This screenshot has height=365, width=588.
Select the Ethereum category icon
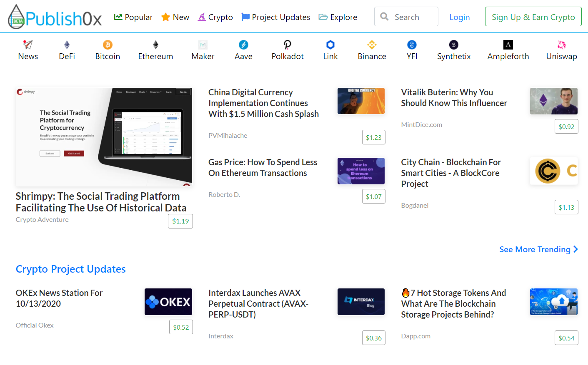pos(155,45)
